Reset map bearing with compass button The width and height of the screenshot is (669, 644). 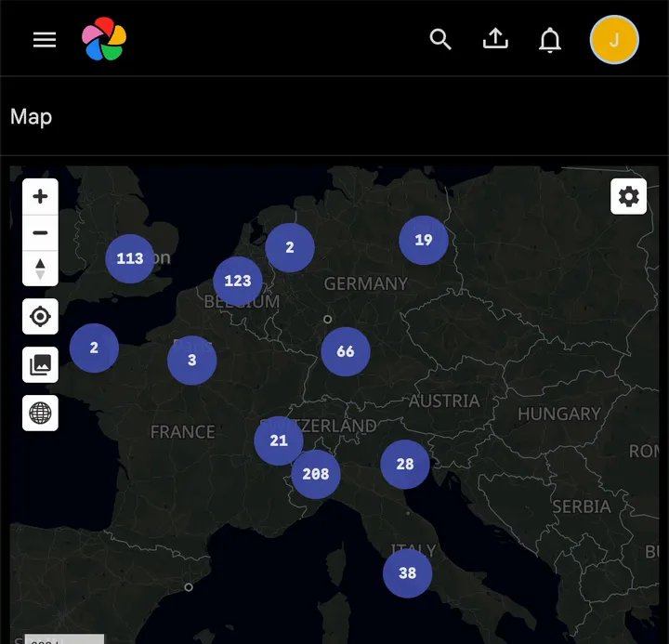click(40, 269)
